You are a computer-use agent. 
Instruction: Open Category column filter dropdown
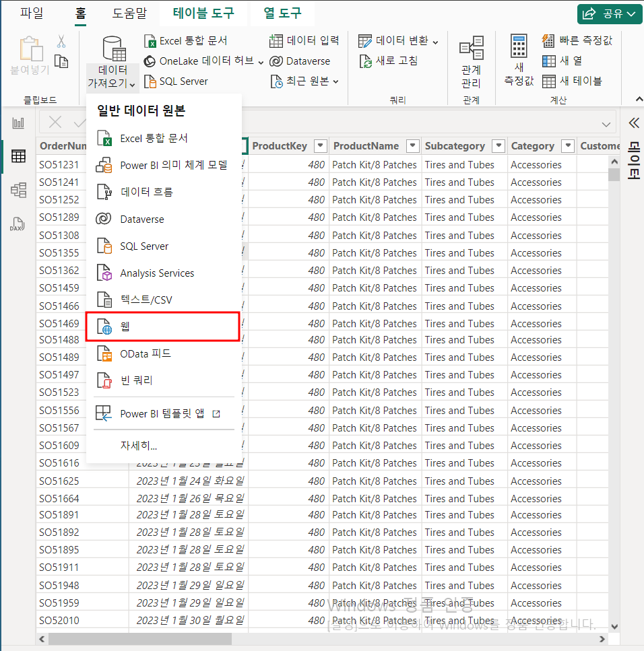[x=568, y=145]
